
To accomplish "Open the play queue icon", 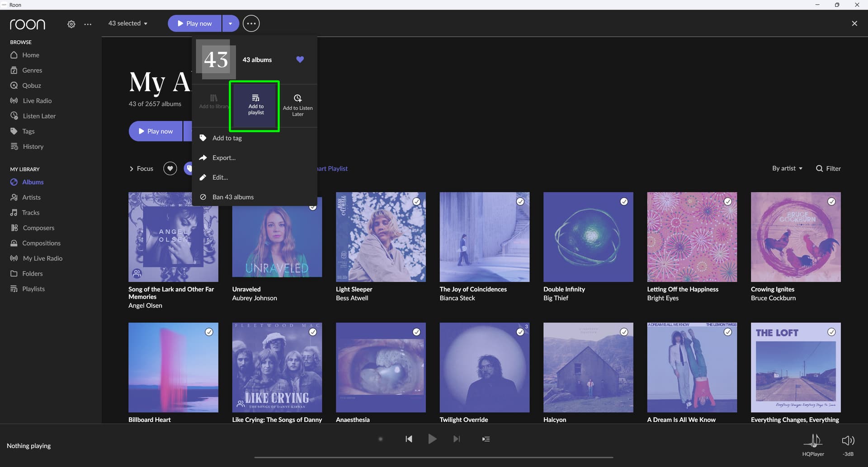I will click(x=486, y=439).
